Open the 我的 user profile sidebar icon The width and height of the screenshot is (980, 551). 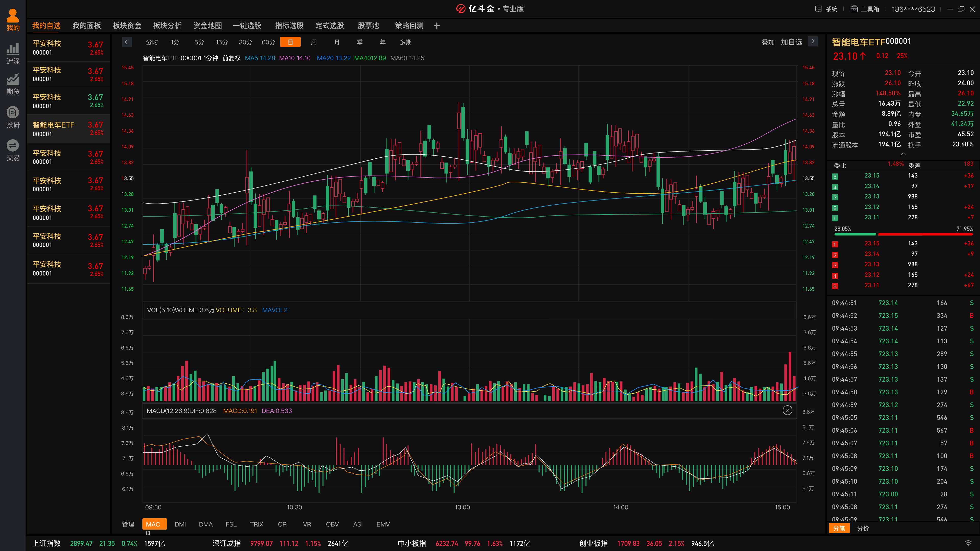(x=13, y=20)
